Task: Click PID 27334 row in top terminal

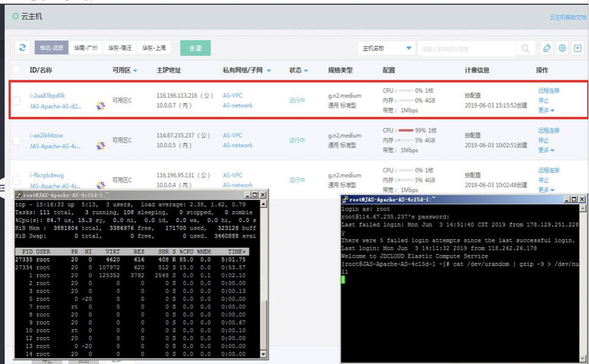Action: coord(130,267)
